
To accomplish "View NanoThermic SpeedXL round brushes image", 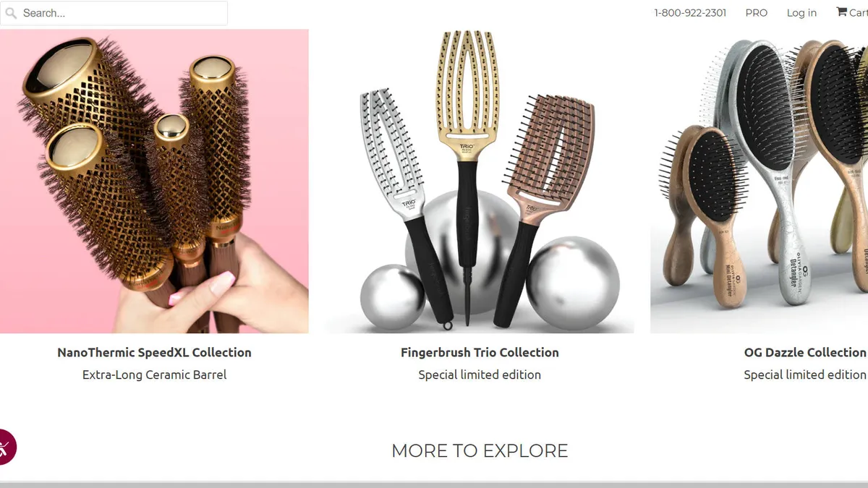I will click(x=154, y=181).
